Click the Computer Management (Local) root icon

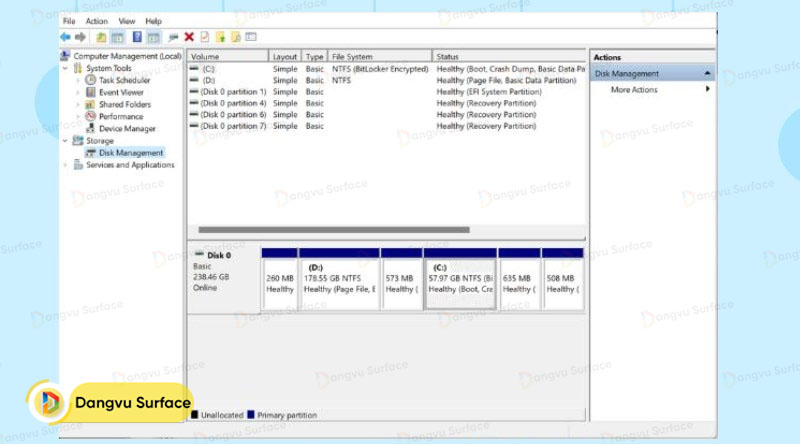coord(65,56)
